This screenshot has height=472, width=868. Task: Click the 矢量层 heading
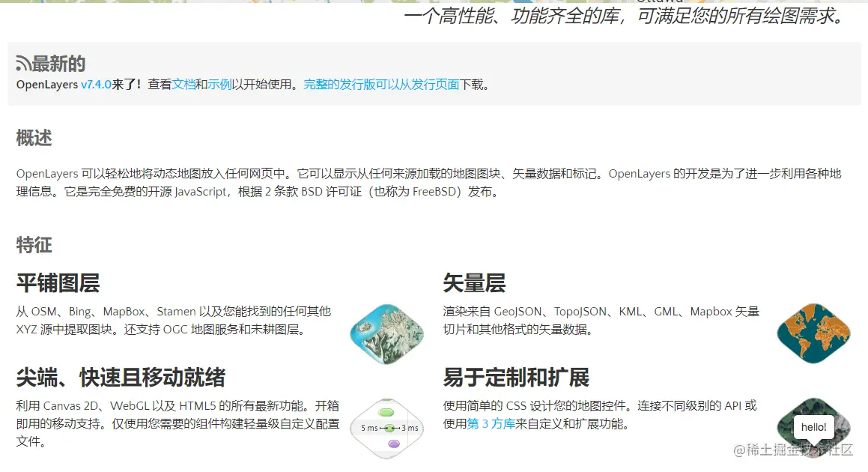(474, 283)
